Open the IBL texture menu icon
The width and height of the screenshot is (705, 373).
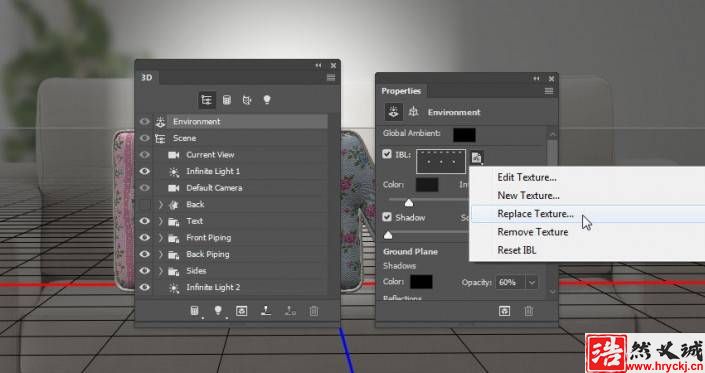pyautogui.click(x=477, y=157)
